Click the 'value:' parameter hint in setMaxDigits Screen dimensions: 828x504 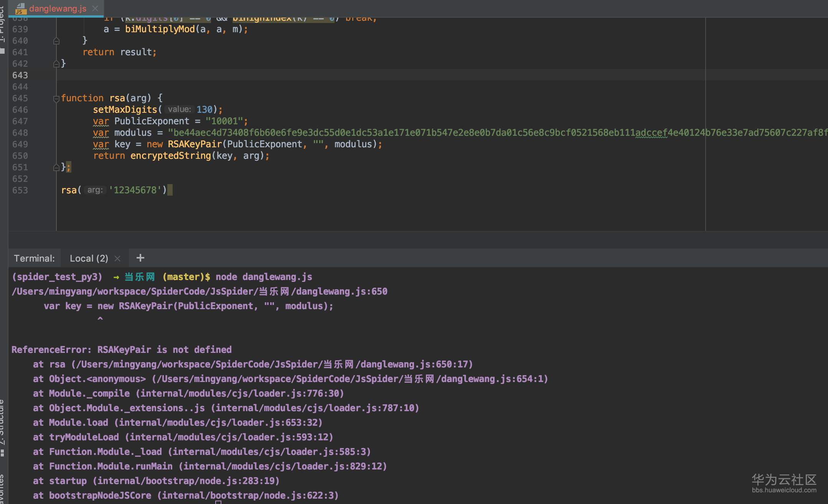point(179,110)
